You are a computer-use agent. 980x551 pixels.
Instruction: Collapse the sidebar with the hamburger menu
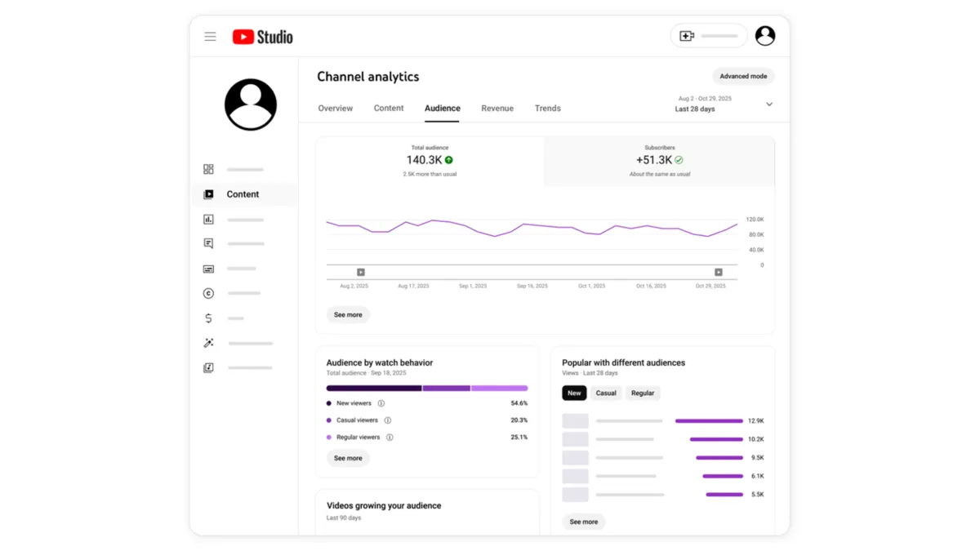tap(210, 36)
